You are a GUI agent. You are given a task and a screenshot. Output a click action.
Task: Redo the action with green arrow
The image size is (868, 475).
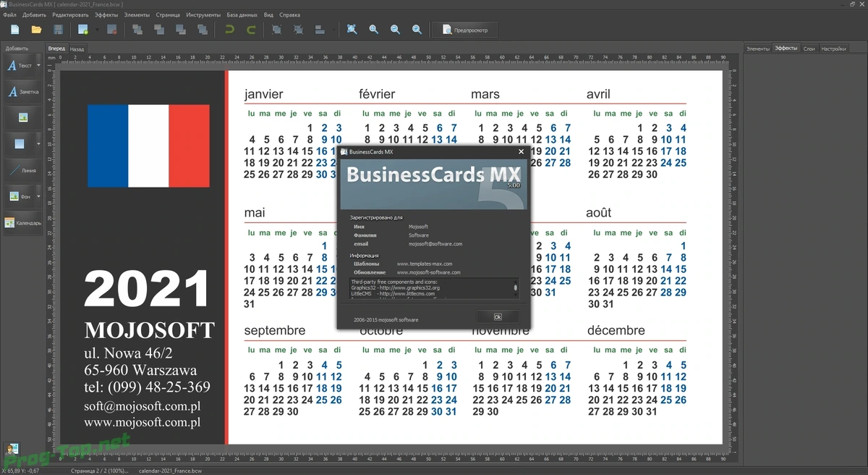tap(251, 30)
